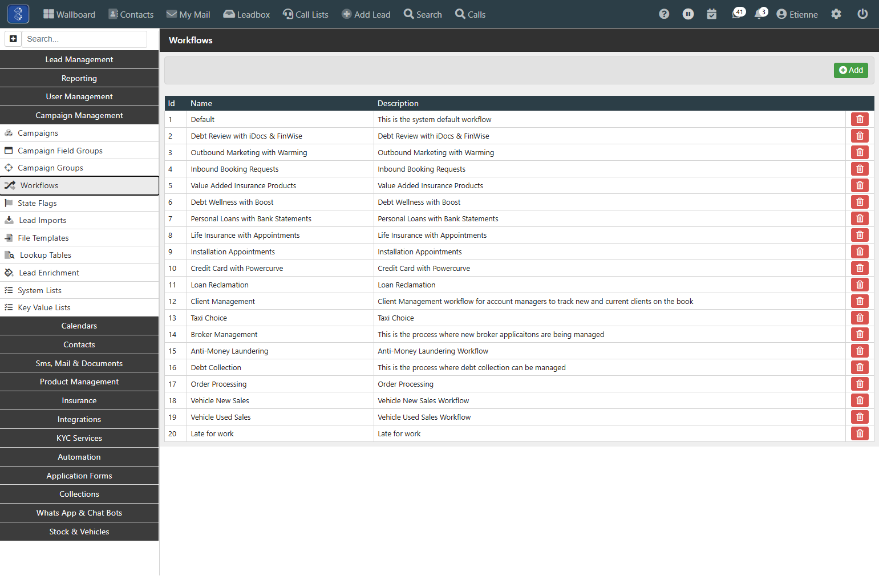Image resolution: width=879 pixels, height=588 pixels.
Task: Open notifications bell with 3 badge
Action: point(761,14)
